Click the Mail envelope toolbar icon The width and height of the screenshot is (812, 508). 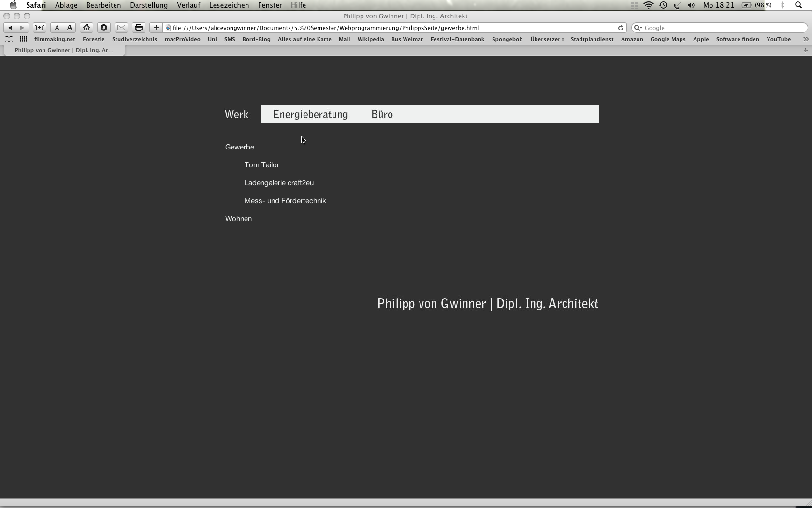tap(121, 28)
